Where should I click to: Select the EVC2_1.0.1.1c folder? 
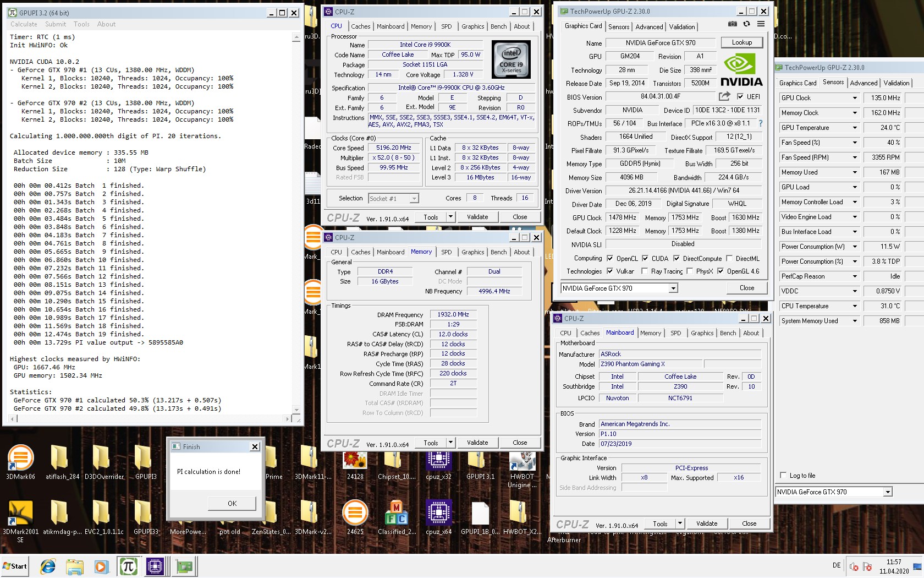104,518
